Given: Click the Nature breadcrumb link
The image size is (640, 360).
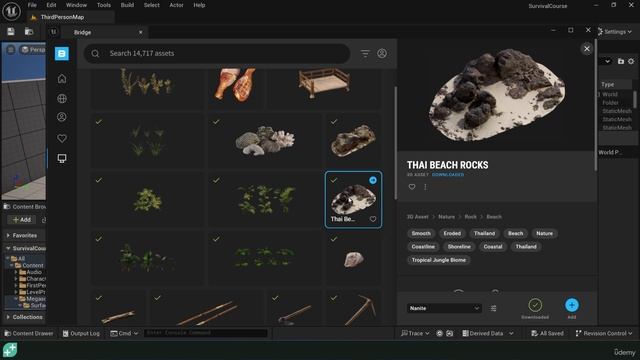Looking at the screenshot, I should coord(446,217).
